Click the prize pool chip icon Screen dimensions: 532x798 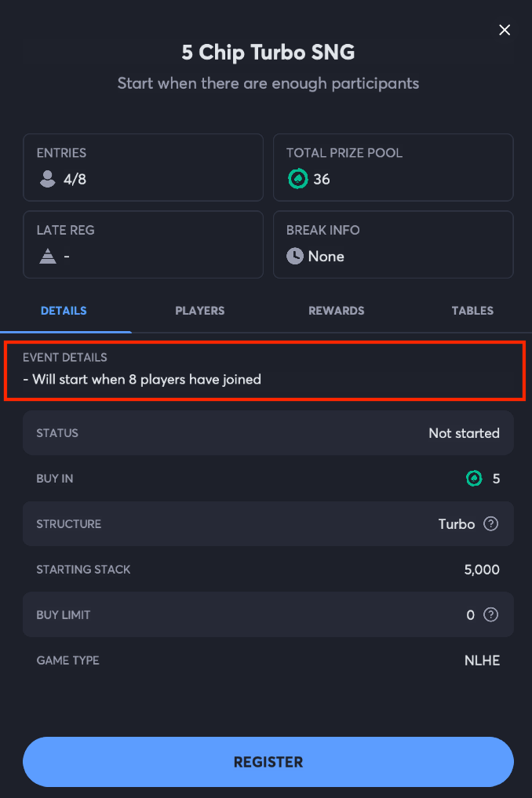297,180
